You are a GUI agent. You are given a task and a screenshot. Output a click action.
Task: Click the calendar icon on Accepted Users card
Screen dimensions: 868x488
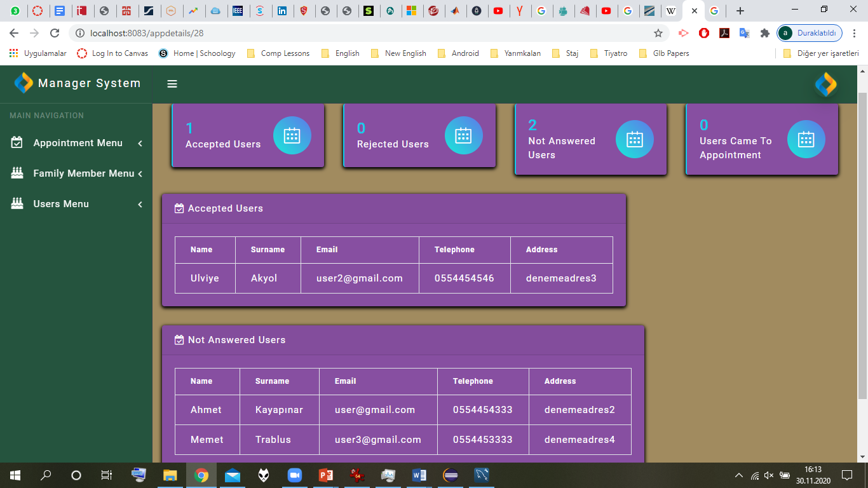point(292,135)
